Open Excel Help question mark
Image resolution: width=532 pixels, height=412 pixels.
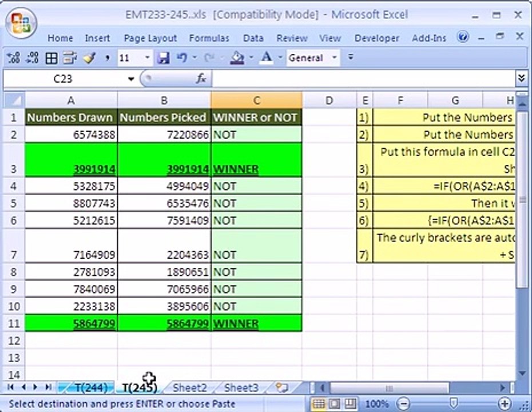tap(463, 37)
